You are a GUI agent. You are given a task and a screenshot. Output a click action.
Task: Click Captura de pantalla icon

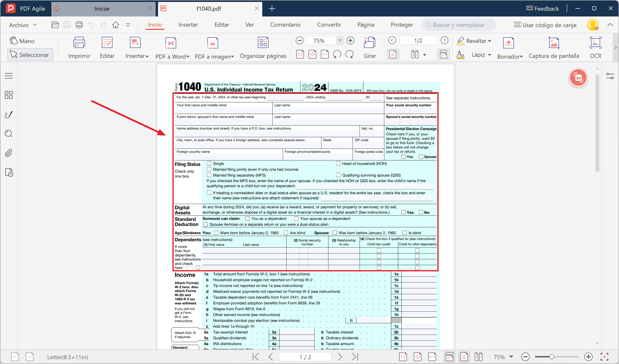tap(554, 43)
